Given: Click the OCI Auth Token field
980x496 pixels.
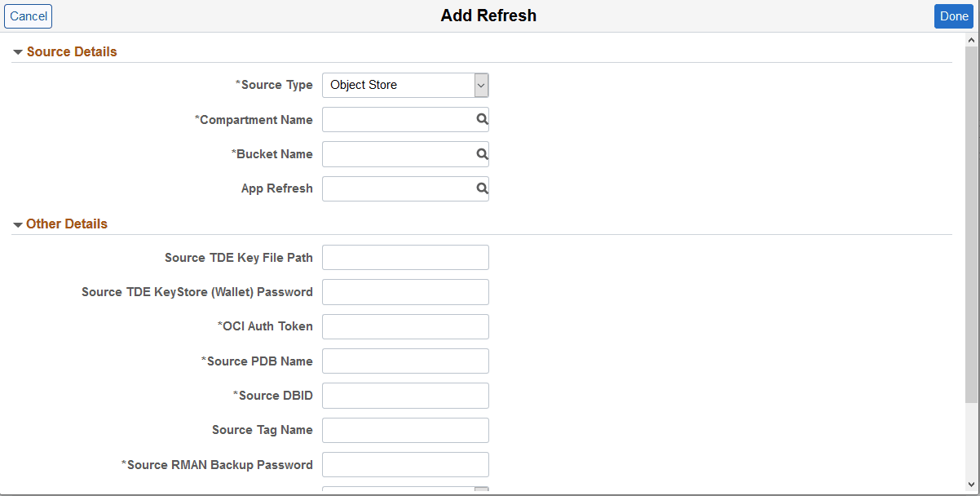Looking at the screenshot, I should click(405, 326).
